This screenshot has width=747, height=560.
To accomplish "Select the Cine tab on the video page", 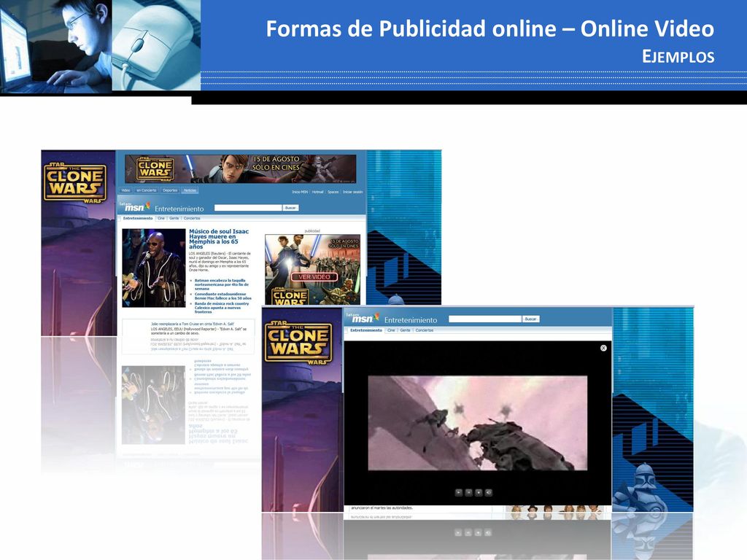I will 391,330.
